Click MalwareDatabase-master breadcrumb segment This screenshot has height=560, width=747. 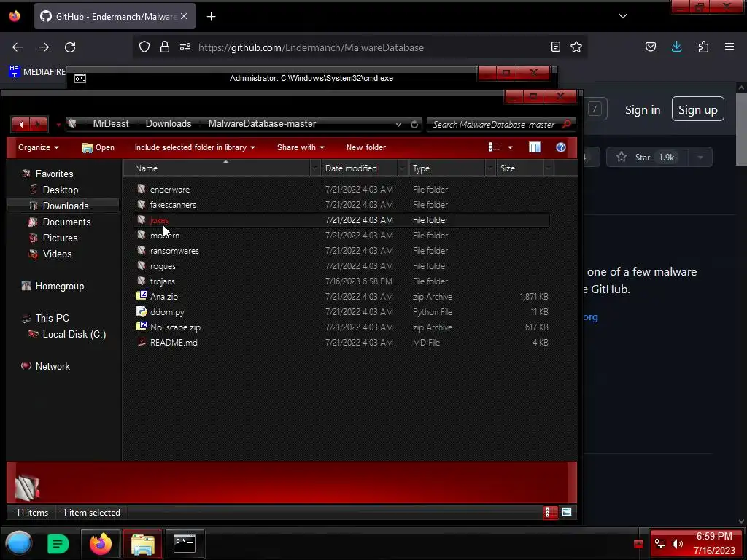(262, 124)
